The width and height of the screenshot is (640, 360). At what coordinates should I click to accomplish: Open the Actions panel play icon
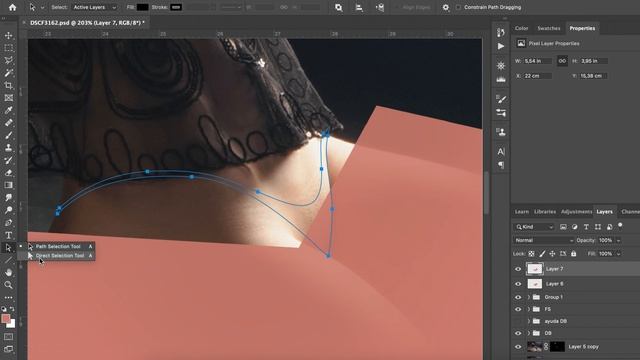[501, 46]
